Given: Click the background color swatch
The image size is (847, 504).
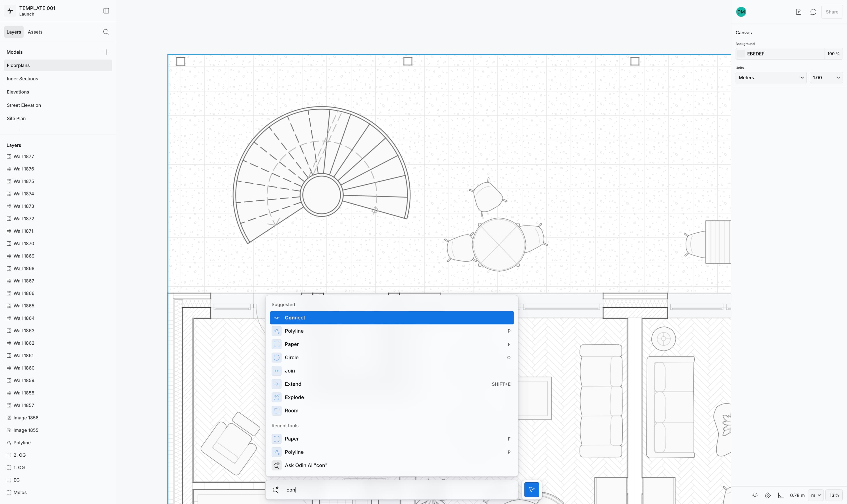Looking at the screenshot, I should coord(741,54).
